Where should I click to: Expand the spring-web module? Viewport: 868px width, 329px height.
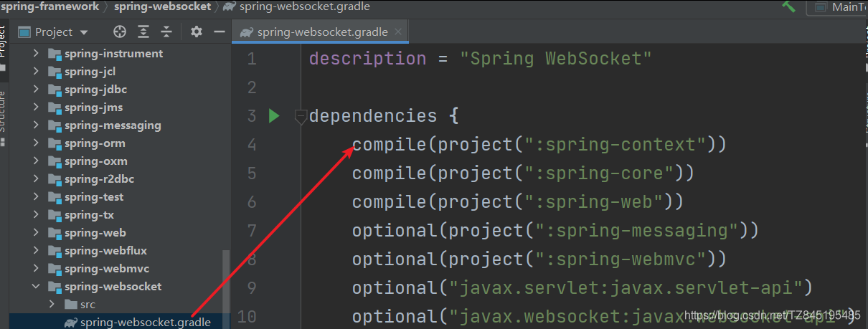coord(36,233)
